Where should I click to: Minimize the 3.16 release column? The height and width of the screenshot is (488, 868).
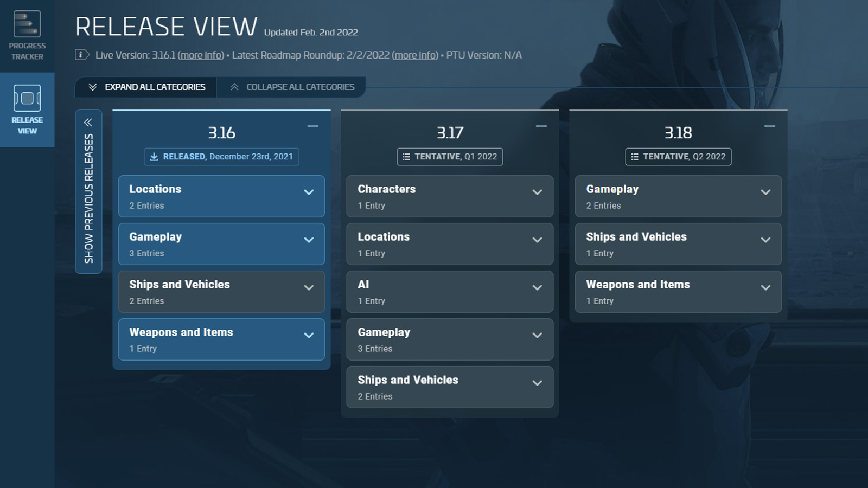(313, 126)
